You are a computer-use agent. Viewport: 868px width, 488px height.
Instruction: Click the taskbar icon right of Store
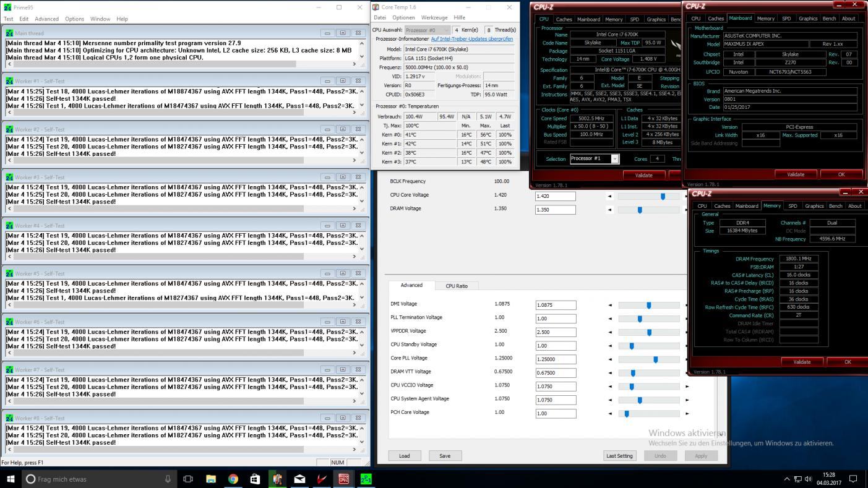click(x=277, y=479)
